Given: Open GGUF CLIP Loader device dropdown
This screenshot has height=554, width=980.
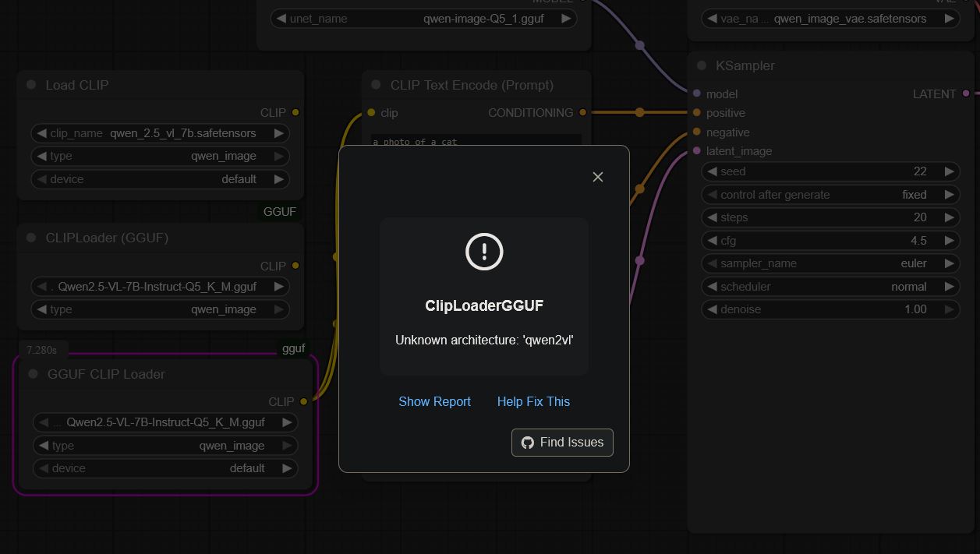Looking at the screenshot, I should (165, 468).
